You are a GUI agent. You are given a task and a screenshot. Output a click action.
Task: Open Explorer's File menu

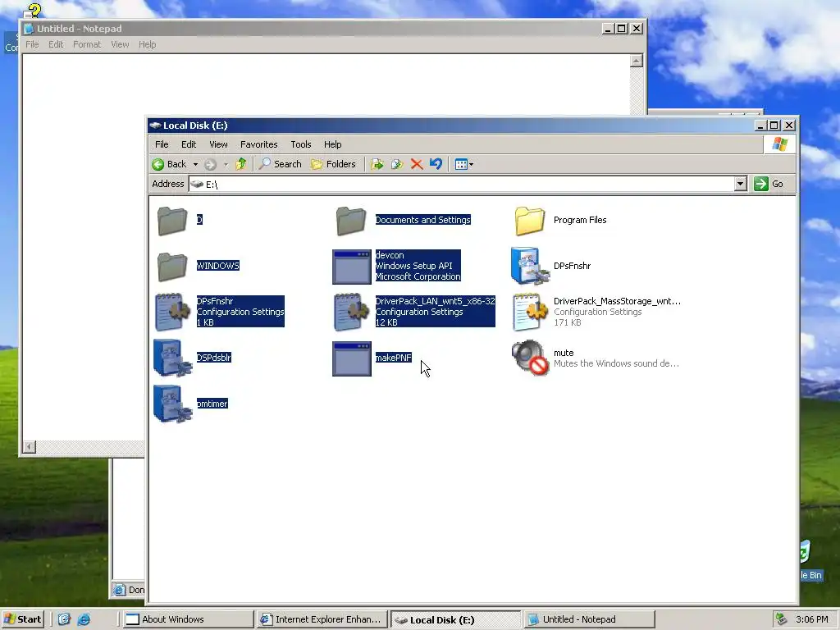(x=162, y=144)
